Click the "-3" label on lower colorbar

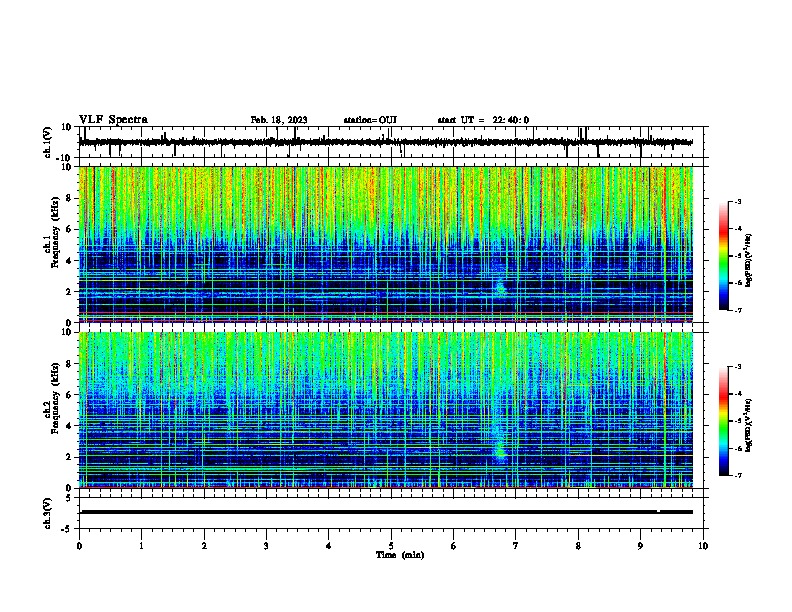(x=737, y=367)
